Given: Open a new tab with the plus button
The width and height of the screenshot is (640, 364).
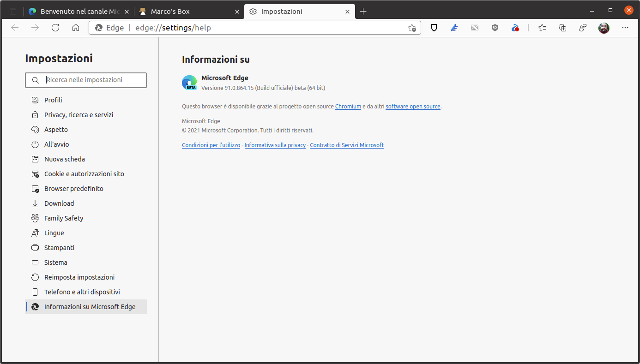Looking at the screenshot, I should pyautogui.click(x=363, y=11).
